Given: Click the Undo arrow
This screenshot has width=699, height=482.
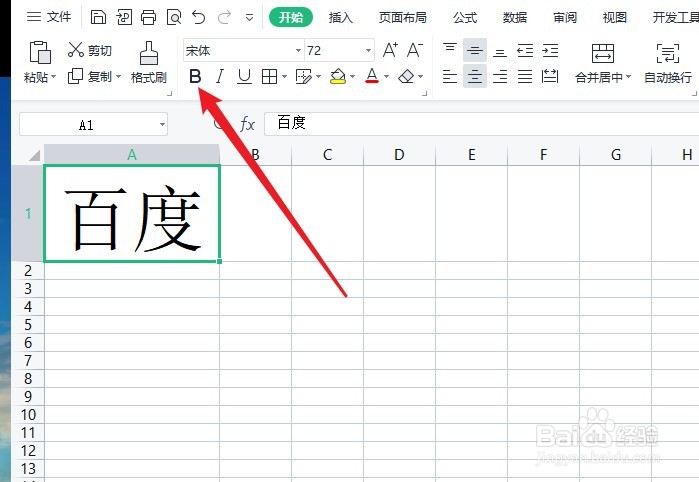Looking at the screenshot, I should [199, 17].
